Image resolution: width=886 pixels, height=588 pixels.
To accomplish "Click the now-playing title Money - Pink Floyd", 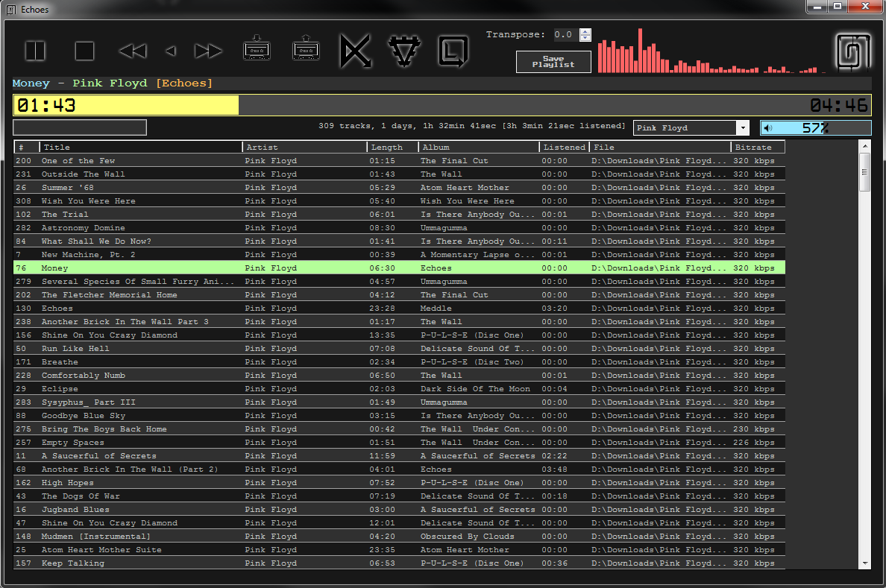I will 80,83.
